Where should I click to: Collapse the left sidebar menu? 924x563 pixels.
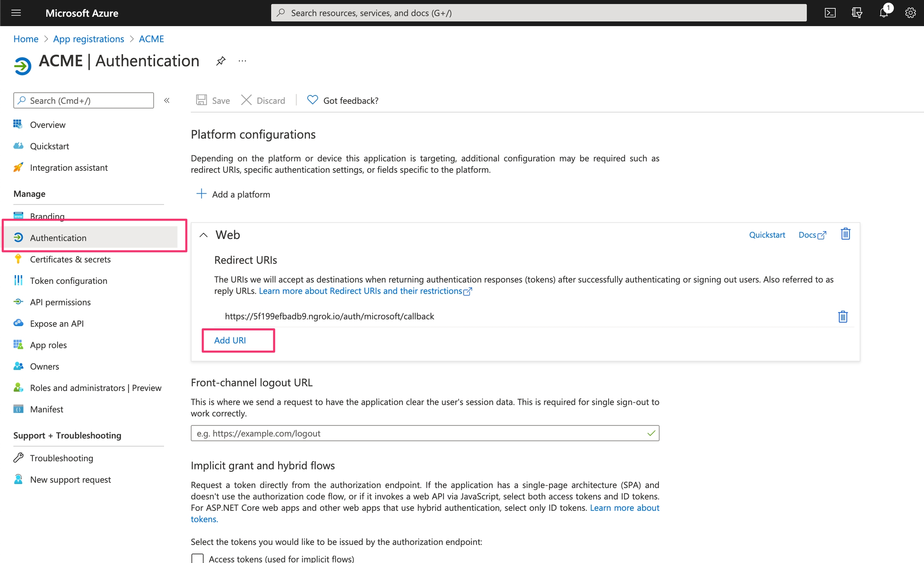point(167,100)
